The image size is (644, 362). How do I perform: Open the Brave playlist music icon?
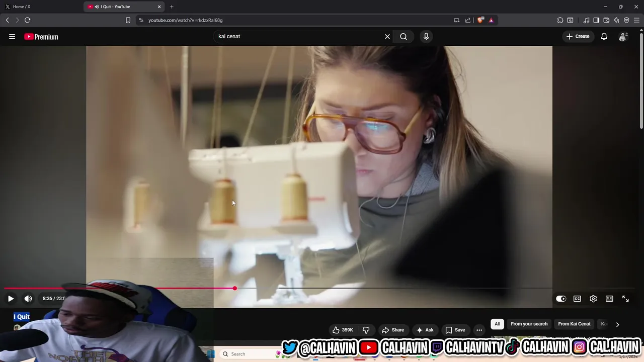pos(586,20)
